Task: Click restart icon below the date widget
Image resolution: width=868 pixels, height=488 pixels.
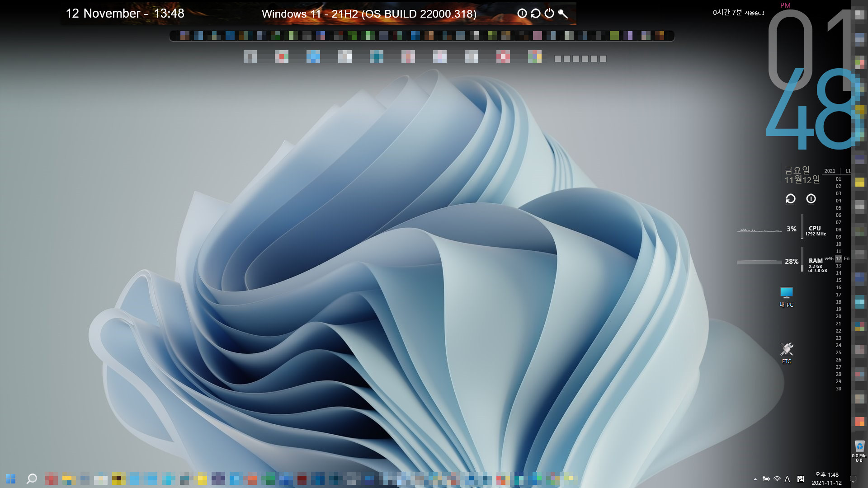Action: (x=790, y=199)
